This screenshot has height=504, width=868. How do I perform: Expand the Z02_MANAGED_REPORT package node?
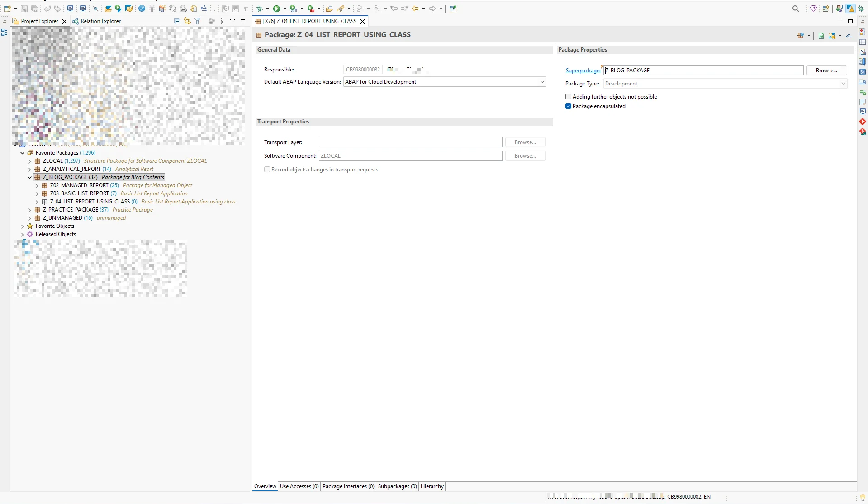[37, 185]
